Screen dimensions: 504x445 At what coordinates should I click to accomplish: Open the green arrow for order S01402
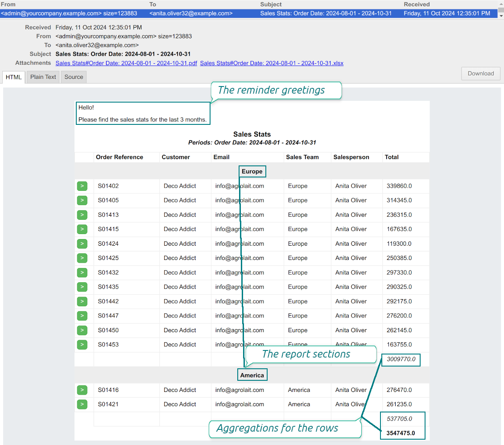(x=82, y=186)
